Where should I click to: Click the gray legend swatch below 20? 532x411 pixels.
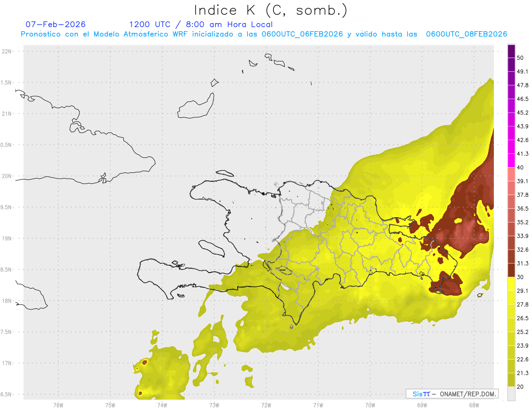(511, 394)
